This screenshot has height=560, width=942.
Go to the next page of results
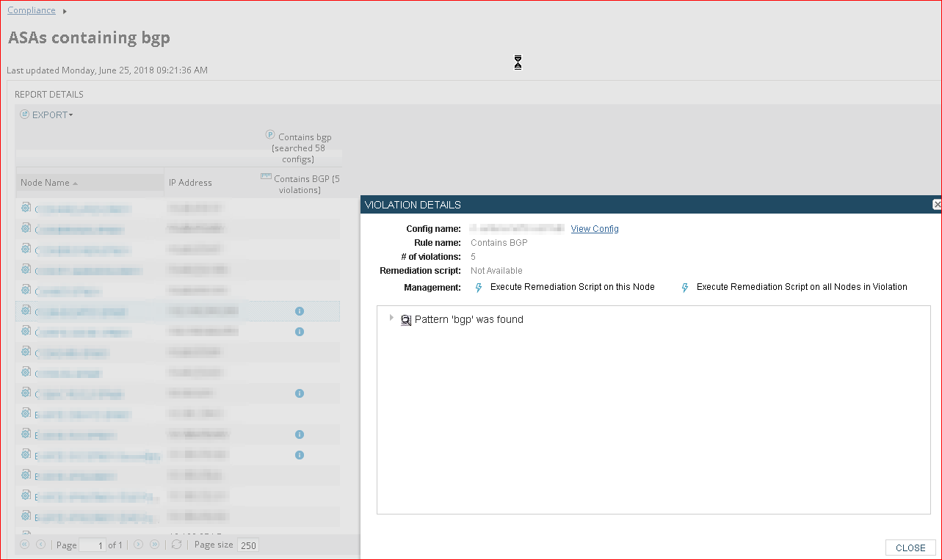pos(138,545)
